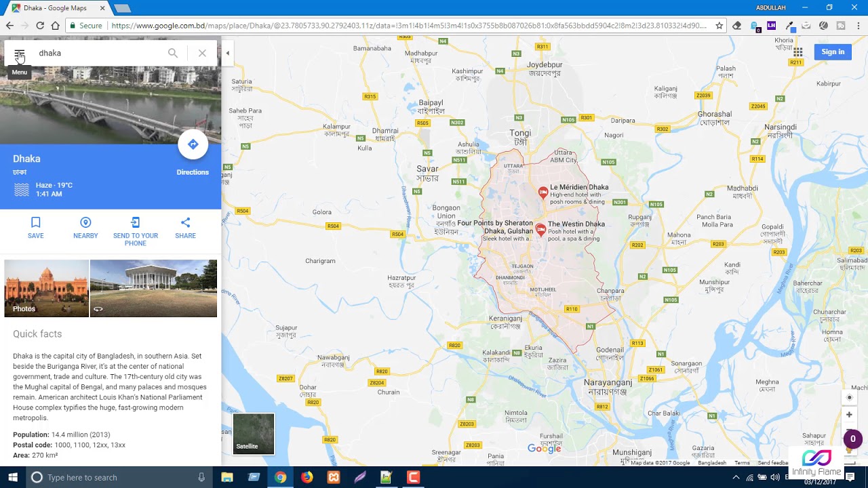Click the purple LH extension icon
The height and width of the screenshot is (488, 868).
coord(772,26)
